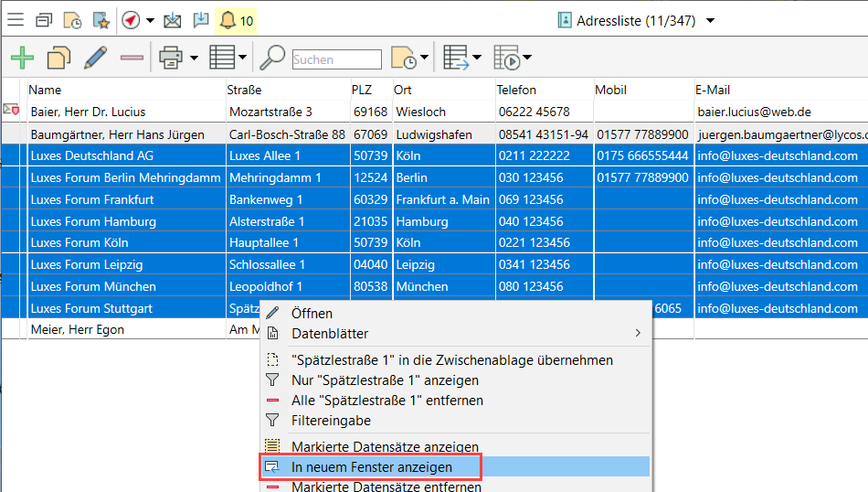Image resolution: width=868 pixels, height=492 pixels.
Task: Sort by the 'Name' column header
Action: pos(46,90)
